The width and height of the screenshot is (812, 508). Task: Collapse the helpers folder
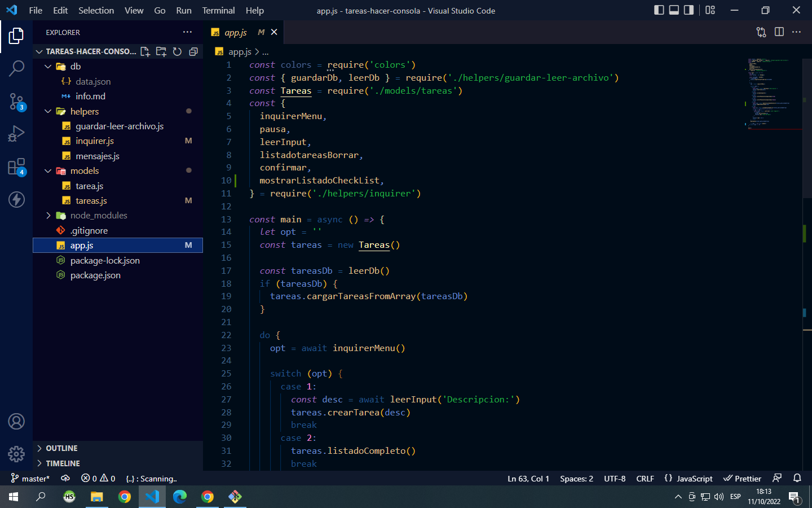click(x=47, y=111)
